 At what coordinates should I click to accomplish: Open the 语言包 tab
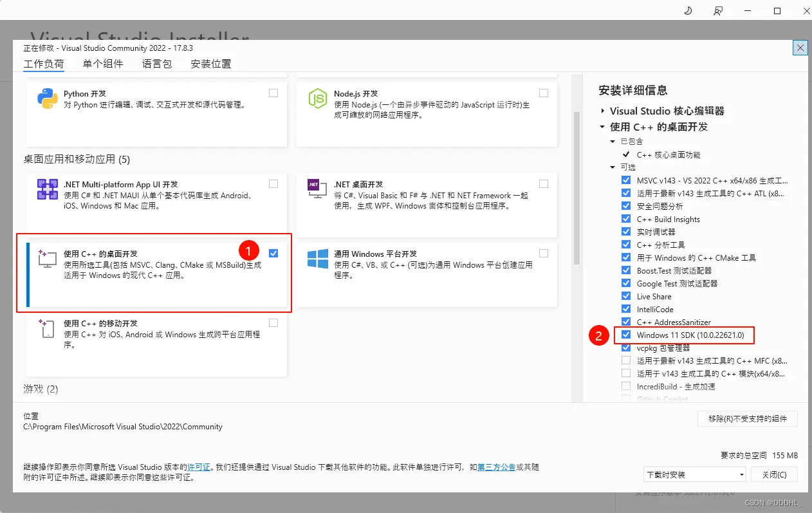click(157, 64)
